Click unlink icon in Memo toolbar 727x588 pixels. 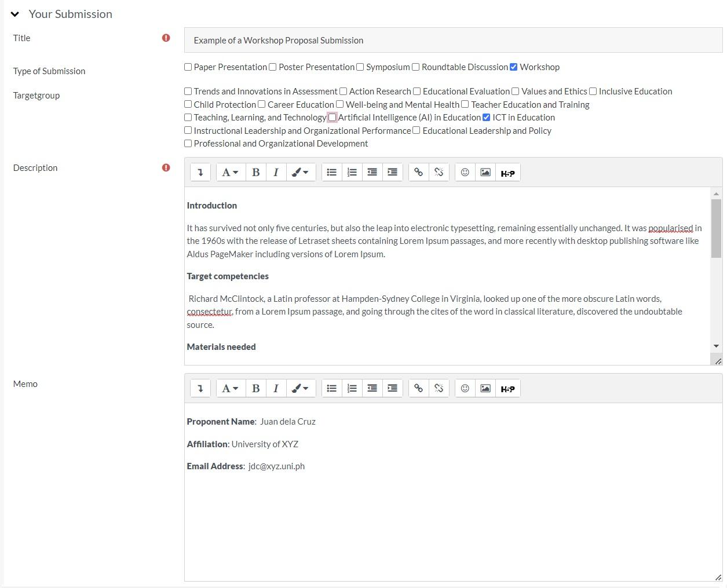(439, 388)
